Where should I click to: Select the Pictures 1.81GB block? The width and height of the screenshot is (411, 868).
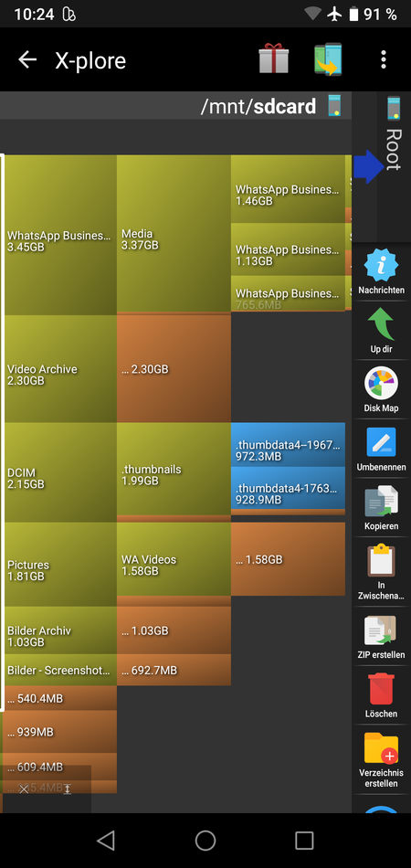pos(60,564)
